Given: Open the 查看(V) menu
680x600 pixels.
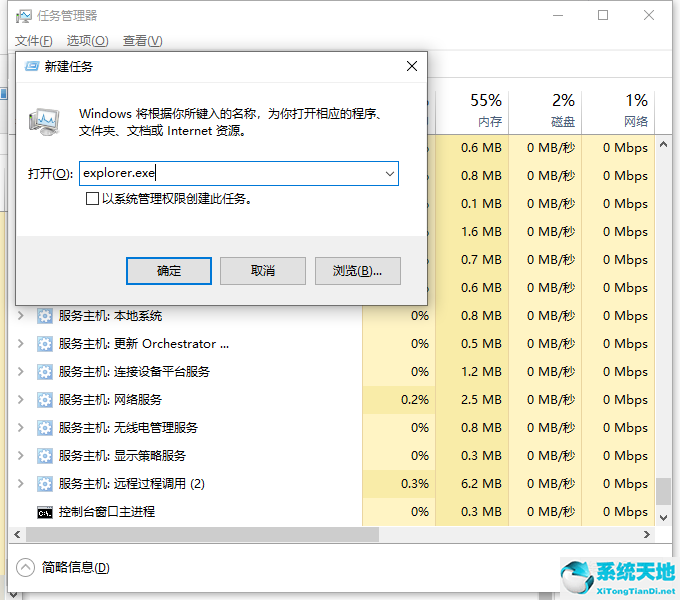Looking at the screenshot, I should point(142,41).
